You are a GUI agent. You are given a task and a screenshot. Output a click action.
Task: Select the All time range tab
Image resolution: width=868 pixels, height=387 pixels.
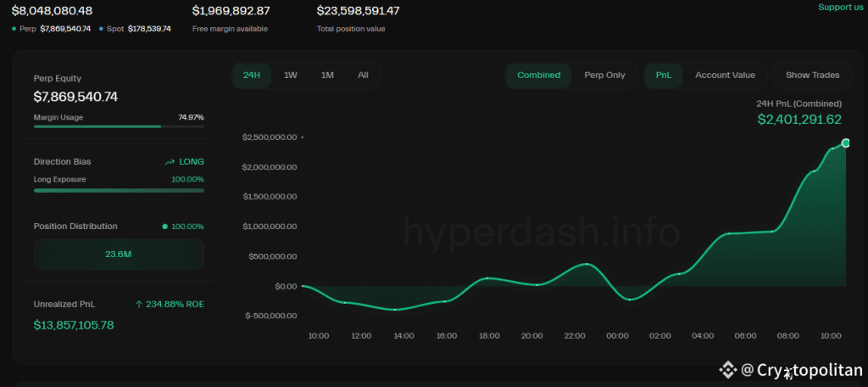(363, 75)
